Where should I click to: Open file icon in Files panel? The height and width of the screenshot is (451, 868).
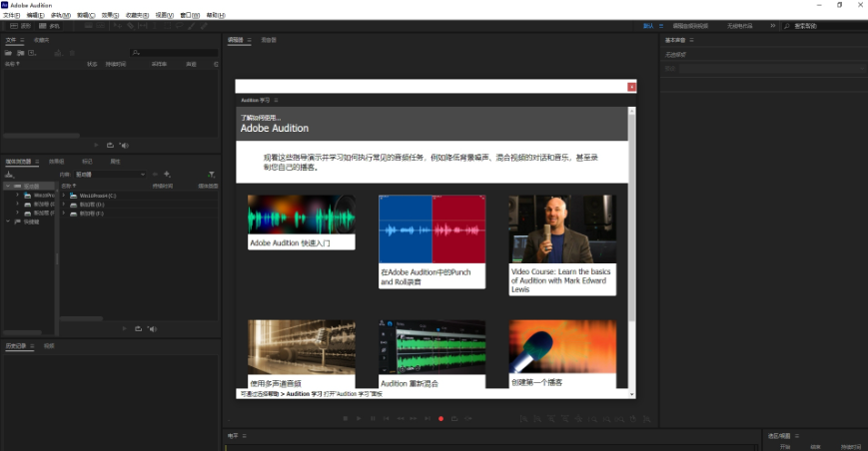click(x=9, y=52)
